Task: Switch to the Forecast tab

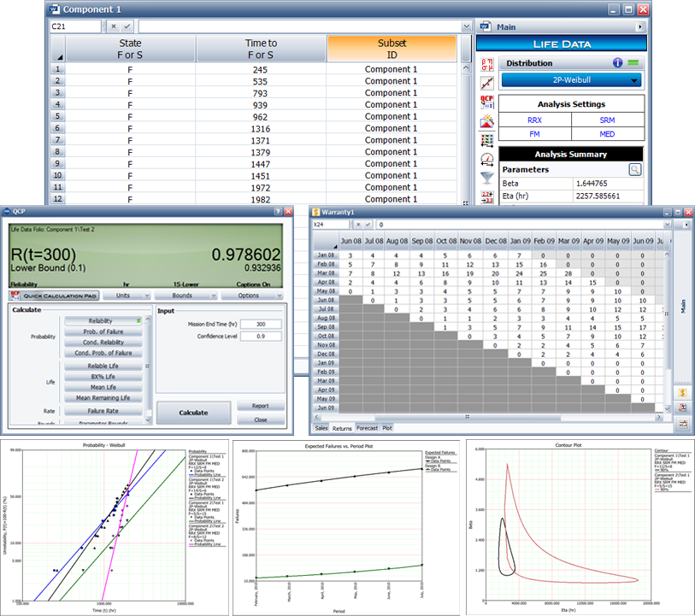Action: tap(367, 428)
